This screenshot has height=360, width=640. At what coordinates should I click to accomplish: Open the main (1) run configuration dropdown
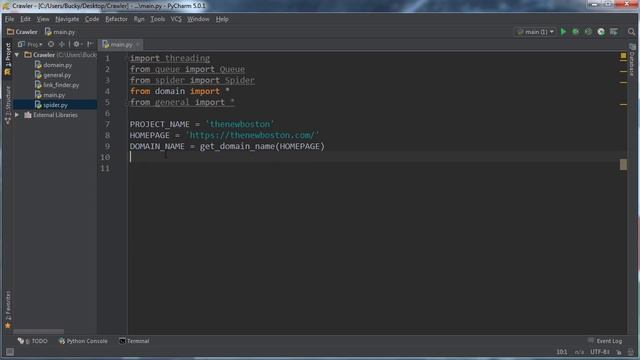click(x=535, y=31)
